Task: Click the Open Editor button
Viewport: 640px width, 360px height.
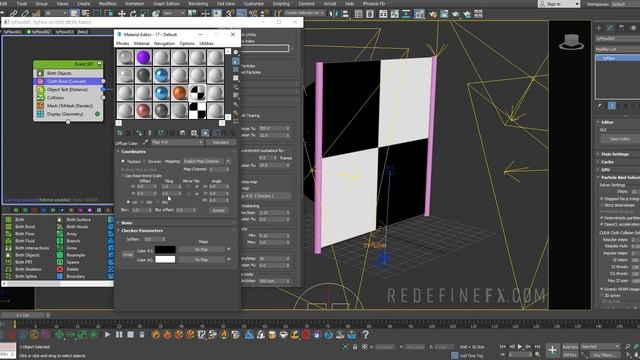Action: (x=620, y=139)
